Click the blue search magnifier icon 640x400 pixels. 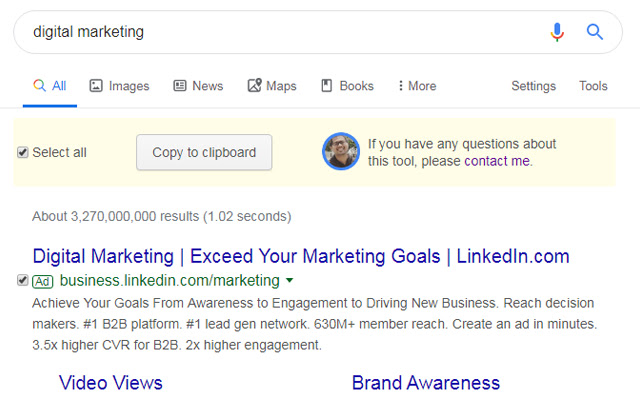click(595, 32)
